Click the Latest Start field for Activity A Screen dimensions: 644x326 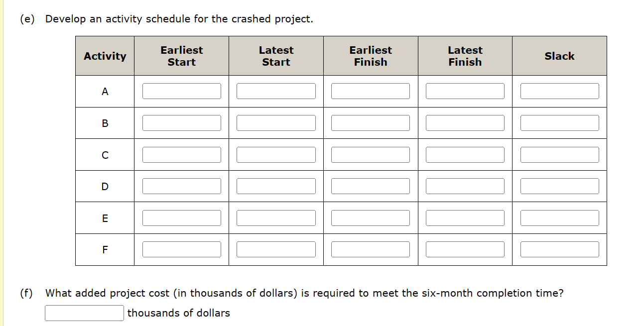[x=276, y=91]
